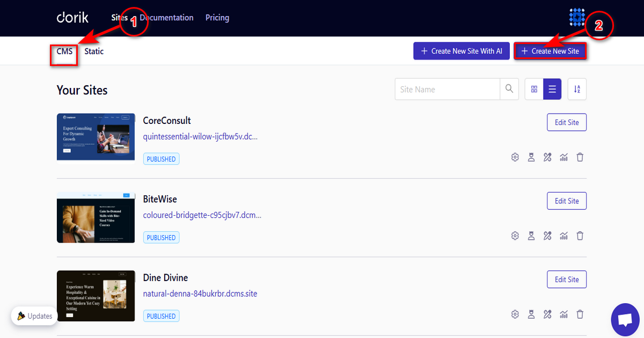Image resolution: width=644 pixels, height=338 pixels.
Task: View analytics chart icon for BiteWise
Action: point(563,236)
